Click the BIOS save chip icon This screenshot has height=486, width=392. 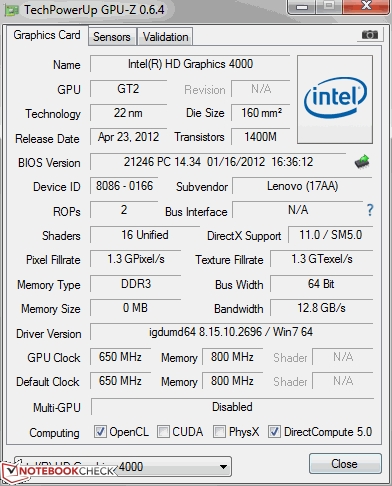[x=362, y=162]
